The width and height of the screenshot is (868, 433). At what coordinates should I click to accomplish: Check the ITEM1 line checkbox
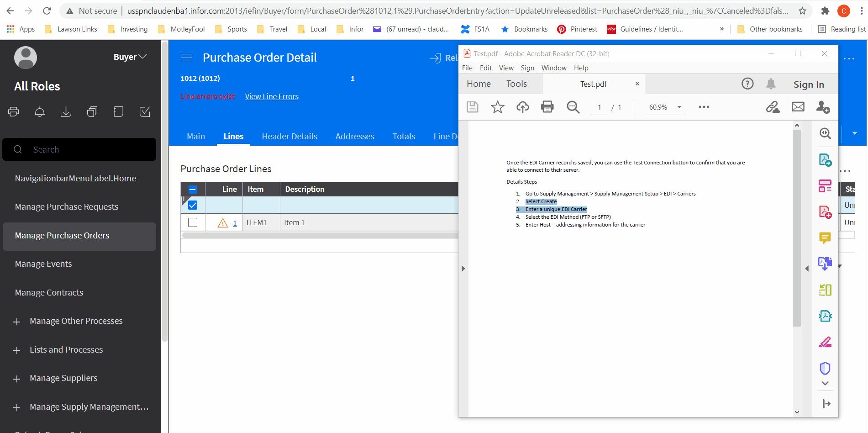tap(193, 222)
